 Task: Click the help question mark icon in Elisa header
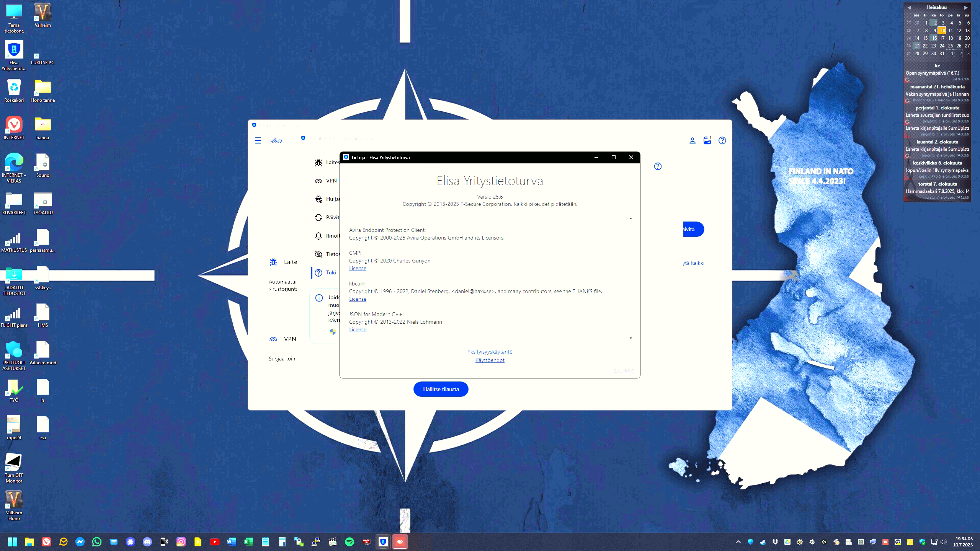click(x=722, y=140)
